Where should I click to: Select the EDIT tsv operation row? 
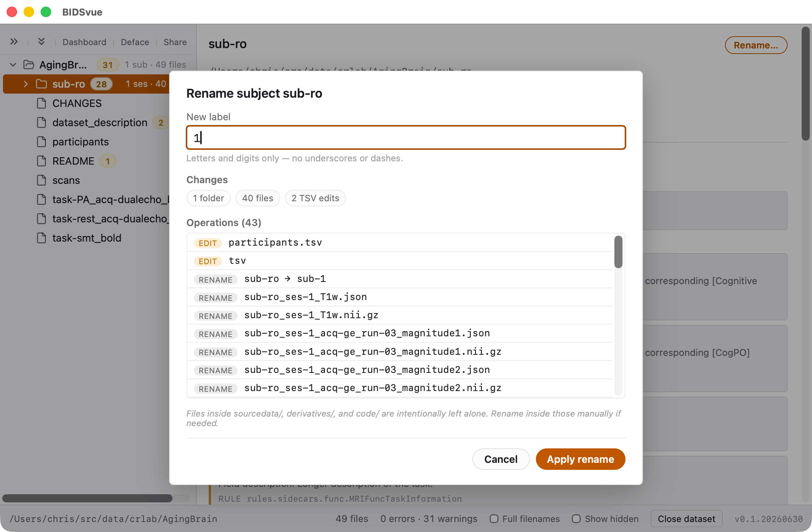point(400,261)
